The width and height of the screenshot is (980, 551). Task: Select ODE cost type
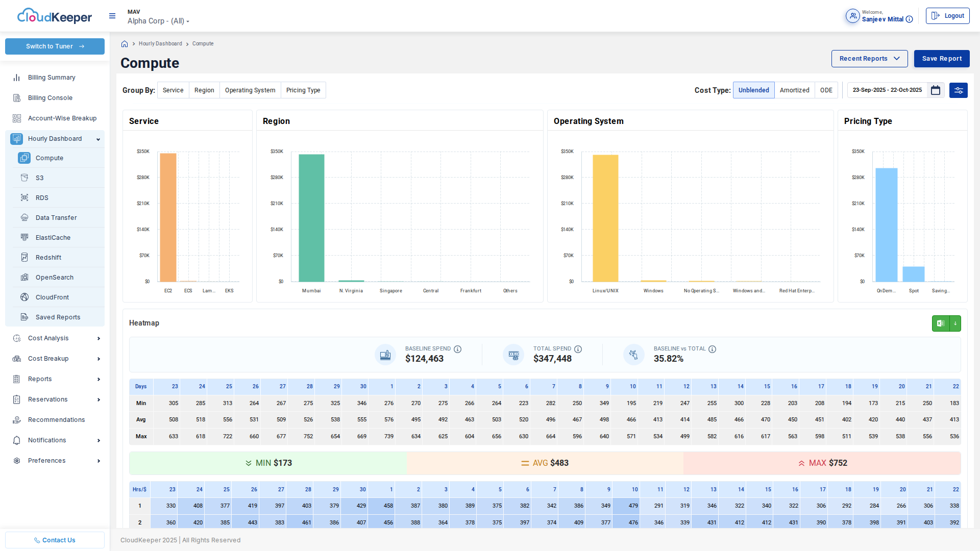(826, 90)
